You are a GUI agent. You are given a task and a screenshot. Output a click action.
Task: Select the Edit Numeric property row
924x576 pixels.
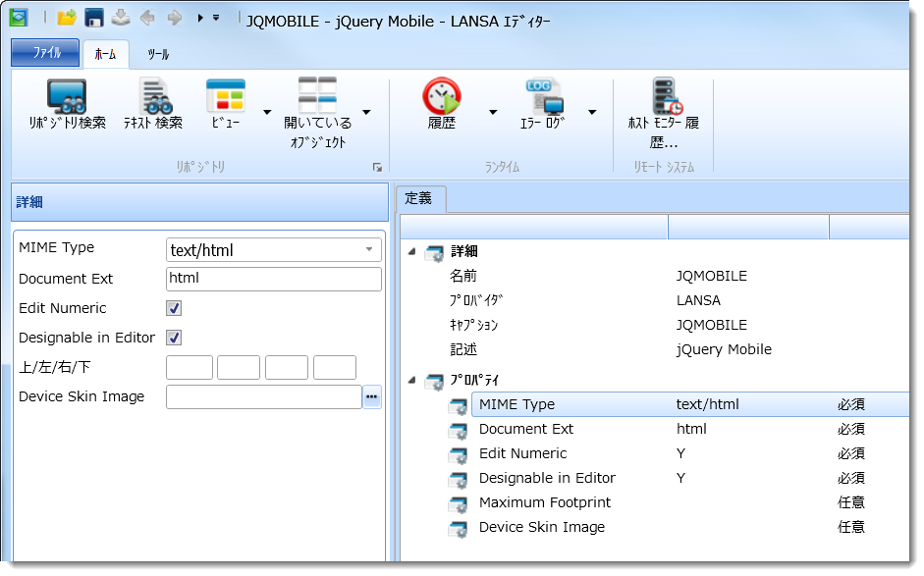(x=690, y=453)
